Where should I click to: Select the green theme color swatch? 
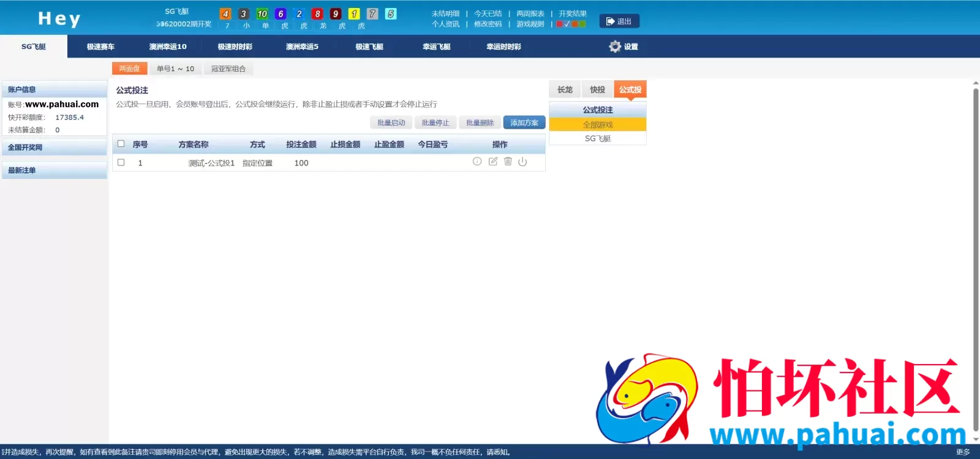tap(582, 25)
